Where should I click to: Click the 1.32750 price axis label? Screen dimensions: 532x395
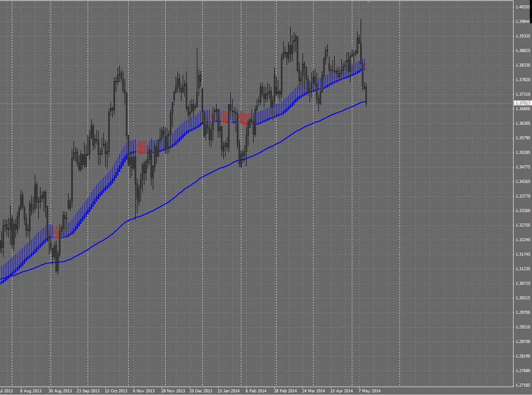pyautogui.click(x=523, y=225)
